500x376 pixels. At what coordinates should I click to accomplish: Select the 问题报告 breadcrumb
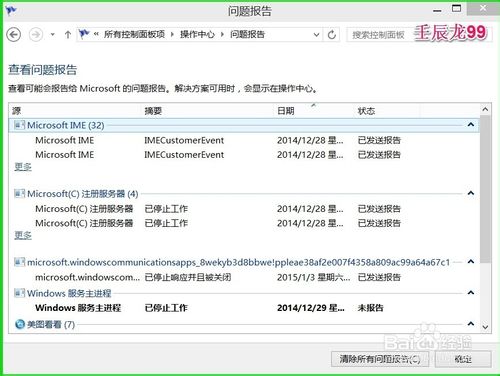pyautogui.click(x=247, y=34)
